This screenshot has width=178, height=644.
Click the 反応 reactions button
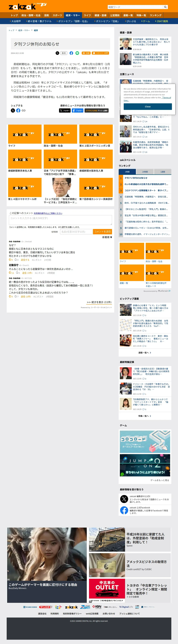(64, 53)
